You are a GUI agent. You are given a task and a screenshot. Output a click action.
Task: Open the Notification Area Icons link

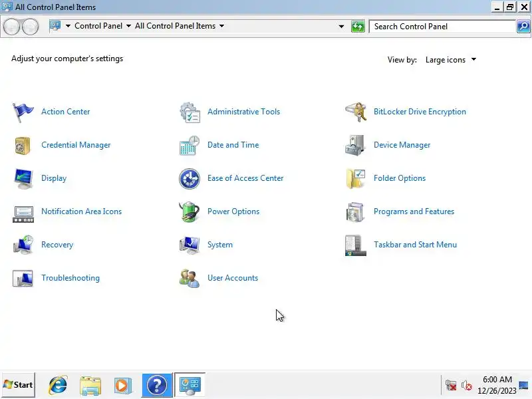[x=81, y=211]
